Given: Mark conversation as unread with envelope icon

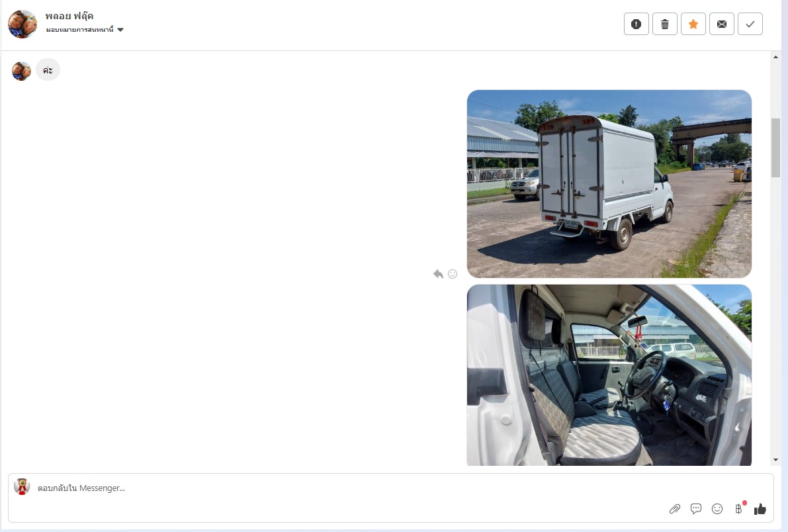Looking at the screenshot, I should [x=722, y=24].
